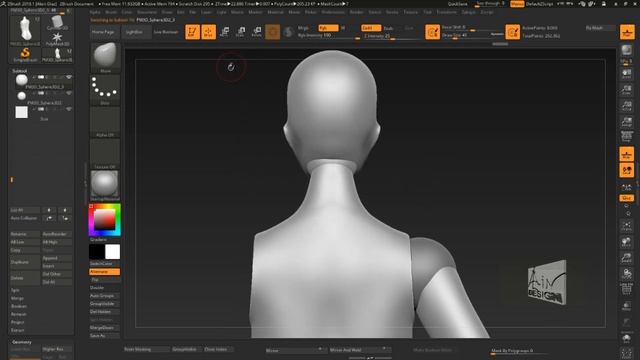
Task: Open the Material menu
Action: 275,12
